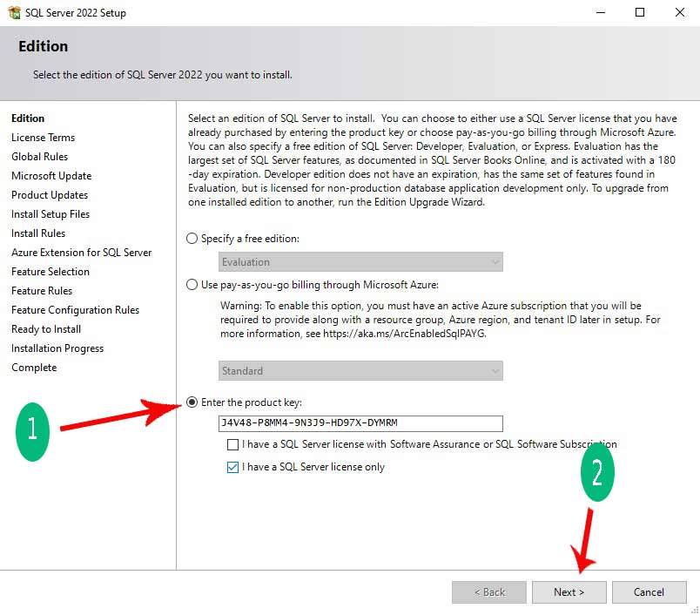Click the Back button
700x615 pixels.
489,592
